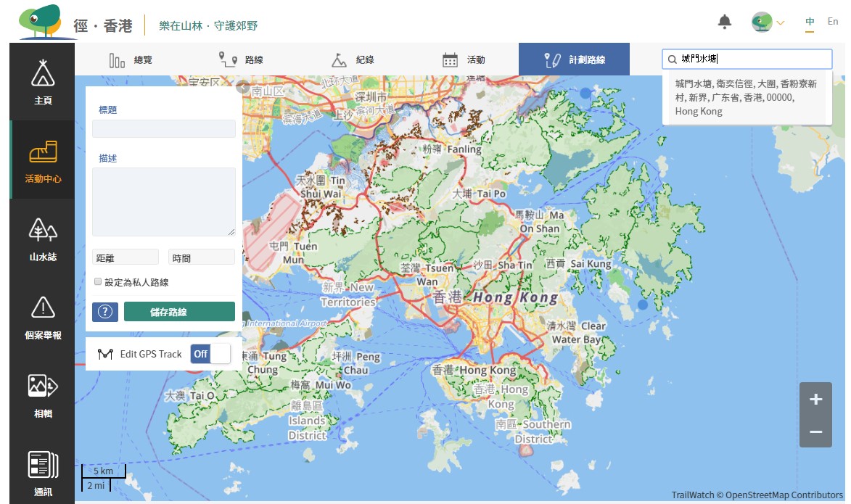The image size is (851, 504).
Task: Open 相輯 photo album icon
Action: click(x=43, y=387)
